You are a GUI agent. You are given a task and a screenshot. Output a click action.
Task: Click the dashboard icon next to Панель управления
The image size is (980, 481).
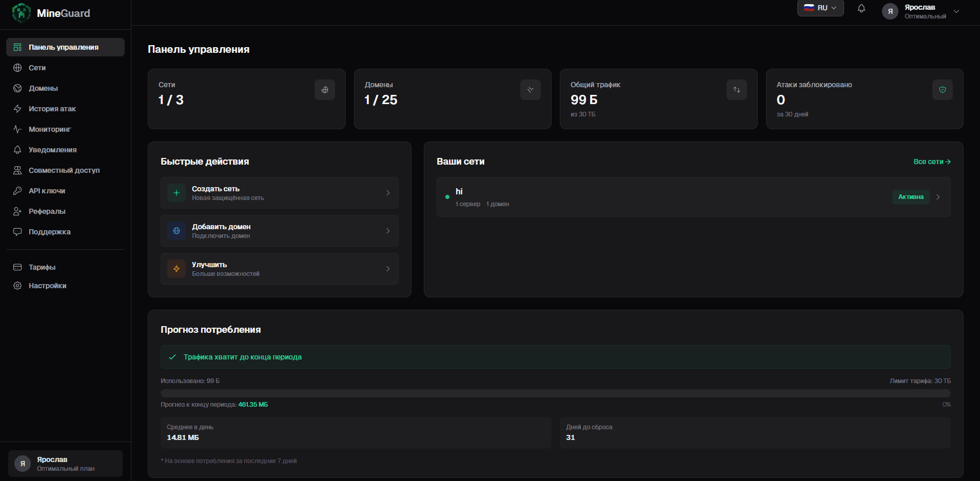coord(17,47)
